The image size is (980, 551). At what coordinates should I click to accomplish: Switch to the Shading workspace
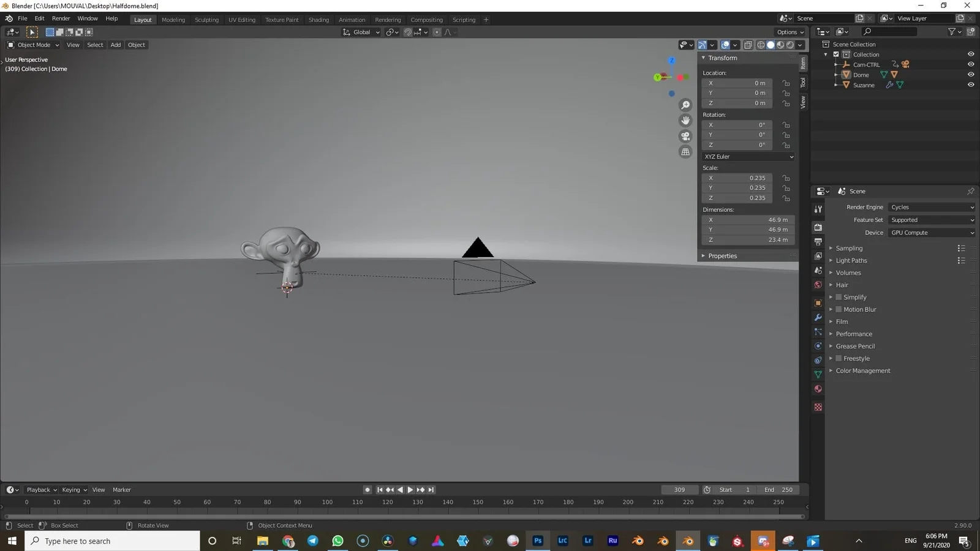pos(318,20)
